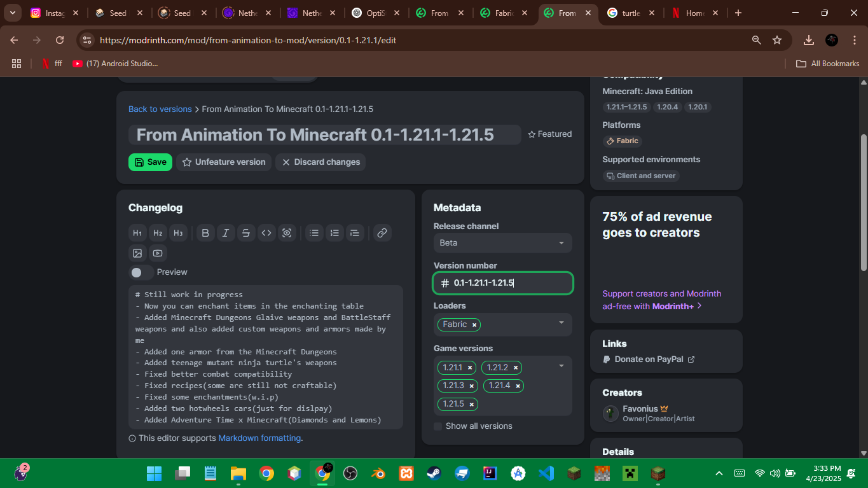Image resolution: width=868 pixels, height=488 pixels.
Task: Bookmark this page with star icon
Action: [777, 40]
